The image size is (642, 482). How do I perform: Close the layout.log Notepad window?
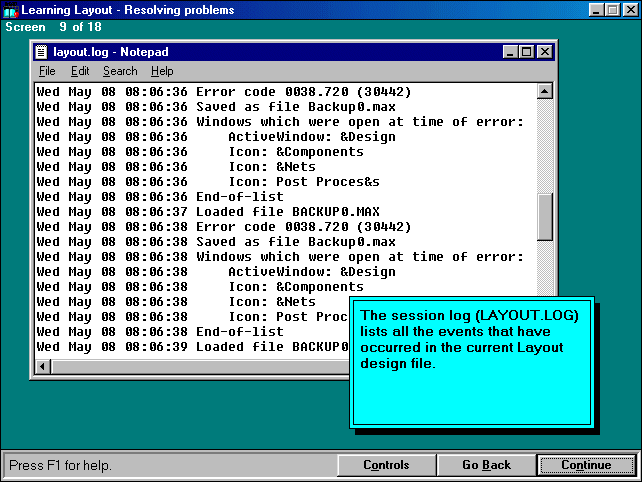click(x=544, y=51)
